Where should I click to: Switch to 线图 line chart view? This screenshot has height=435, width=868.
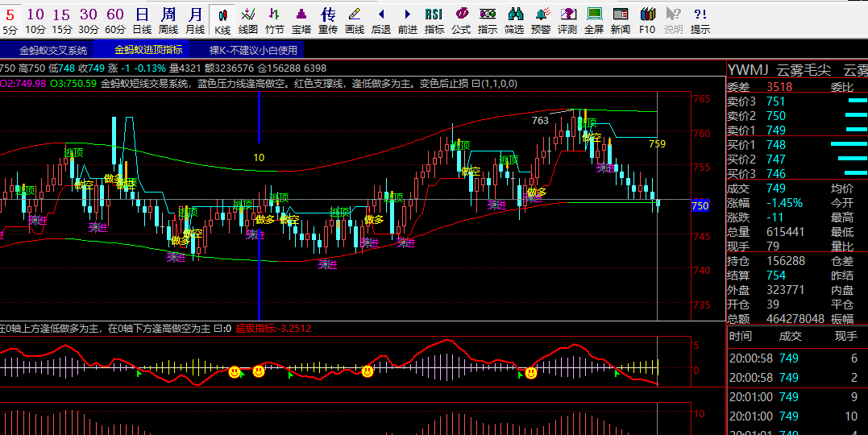[x=248, y=20]
